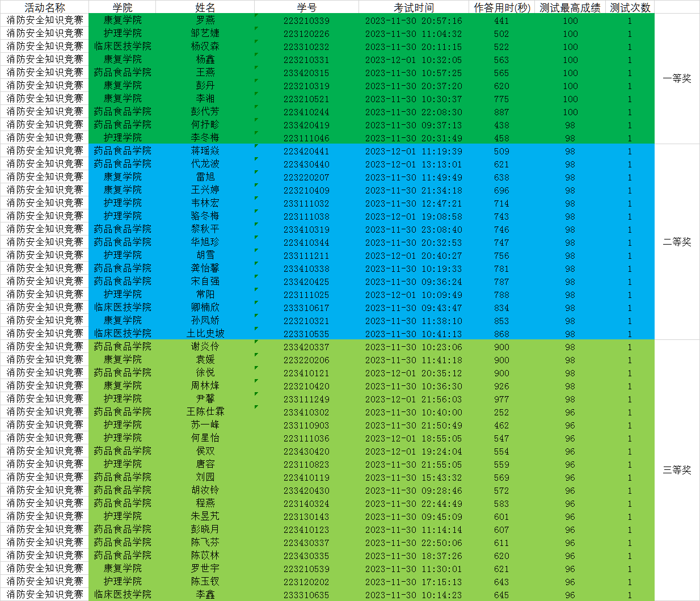
Task: Select the name cell 彭丹
Action: [205, 86]
